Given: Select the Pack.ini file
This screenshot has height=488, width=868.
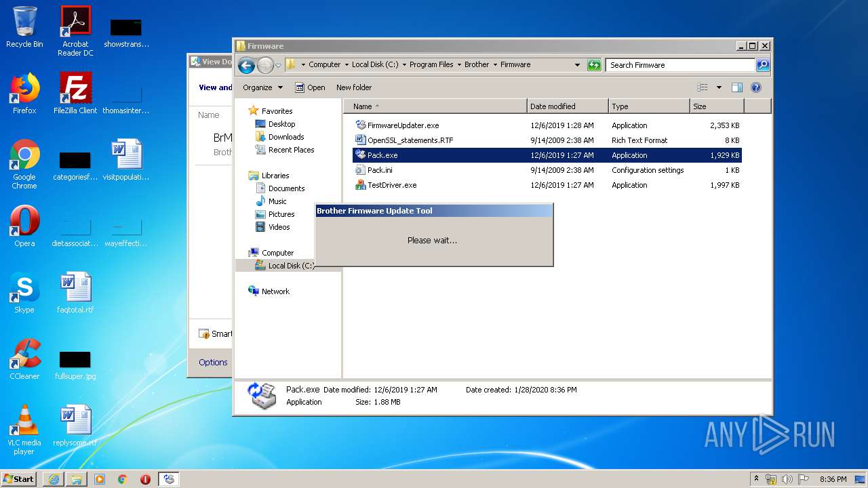Looking at the screenshot, I should pos(380,170).
